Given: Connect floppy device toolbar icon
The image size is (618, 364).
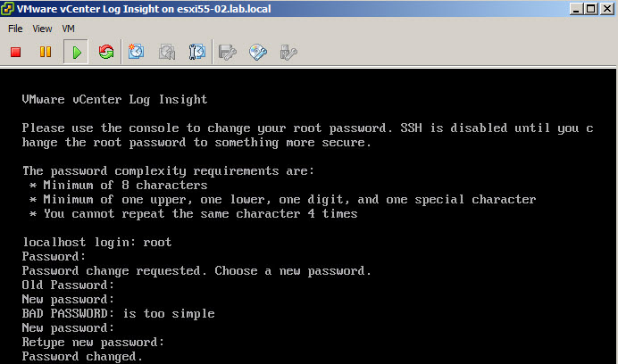Looking at the screenshot, I should click(228, 52).
